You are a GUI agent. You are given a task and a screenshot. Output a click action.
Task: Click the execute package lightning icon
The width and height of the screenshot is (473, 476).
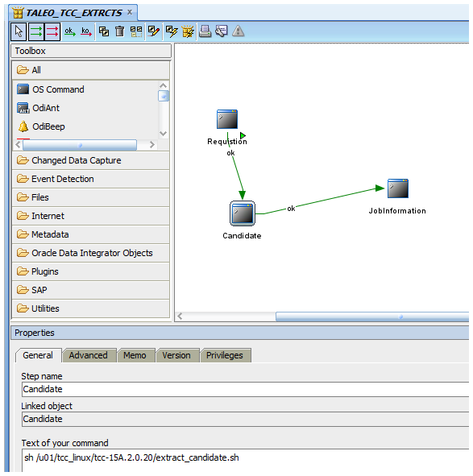188,31
